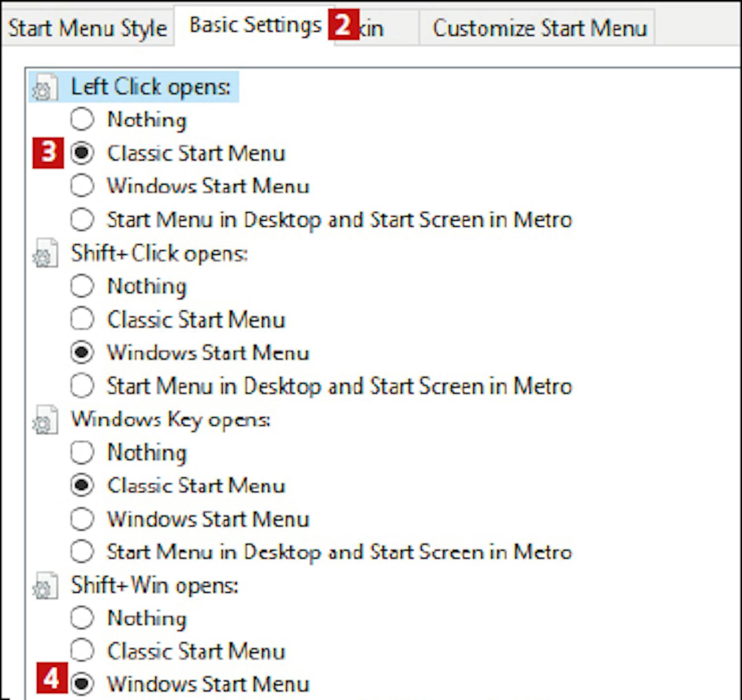The width and height of the screenshot is (742, 700).
Task: Click the settings icon beside Shift+Win opens
Action: pyautogui.click(x=45, y=586)
